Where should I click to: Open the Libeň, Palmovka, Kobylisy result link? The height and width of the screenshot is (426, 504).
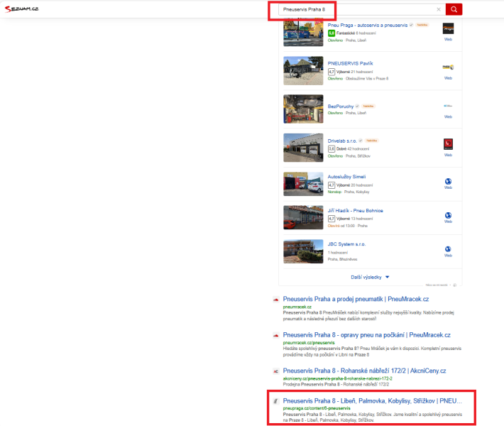(372, 401)
